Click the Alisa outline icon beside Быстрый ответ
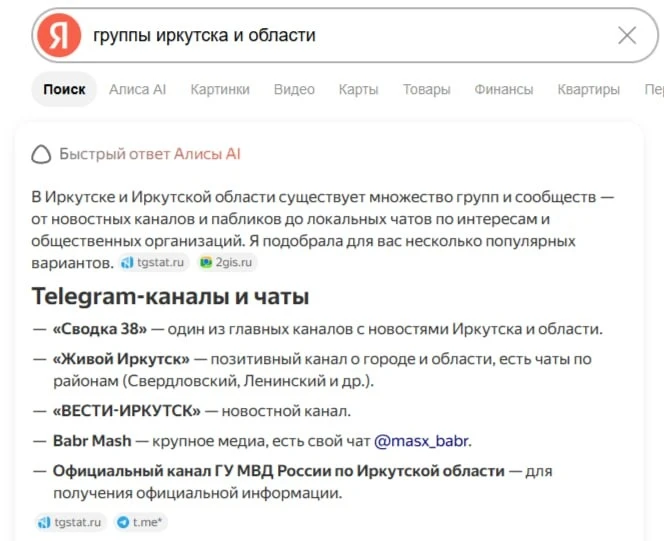This screenshot has width=664, height=541. (41, 154)
